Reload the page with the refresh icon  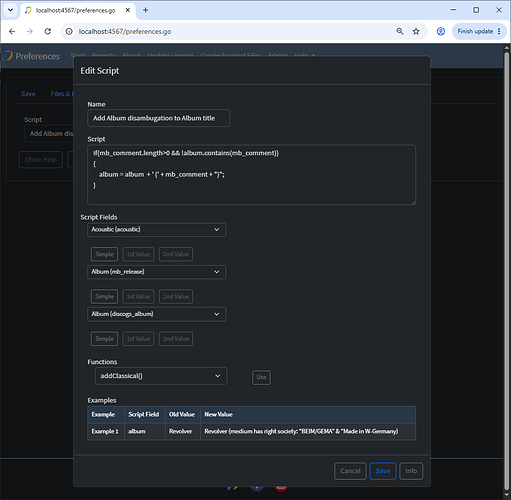tap(48, 31)
